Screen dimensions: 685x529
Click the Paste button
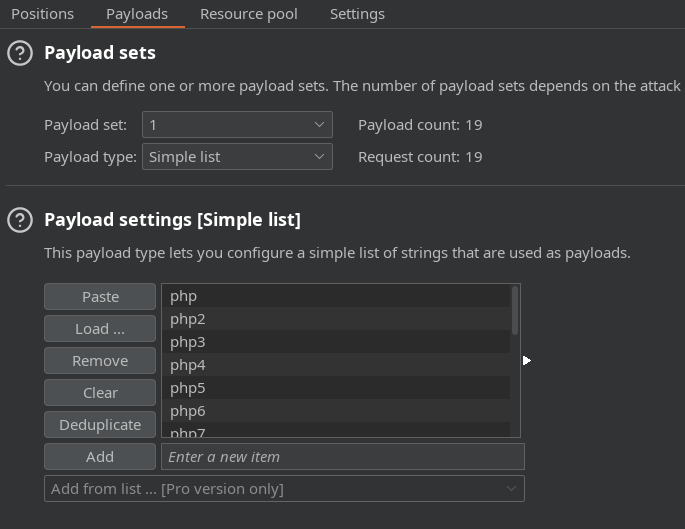(100, 297)
